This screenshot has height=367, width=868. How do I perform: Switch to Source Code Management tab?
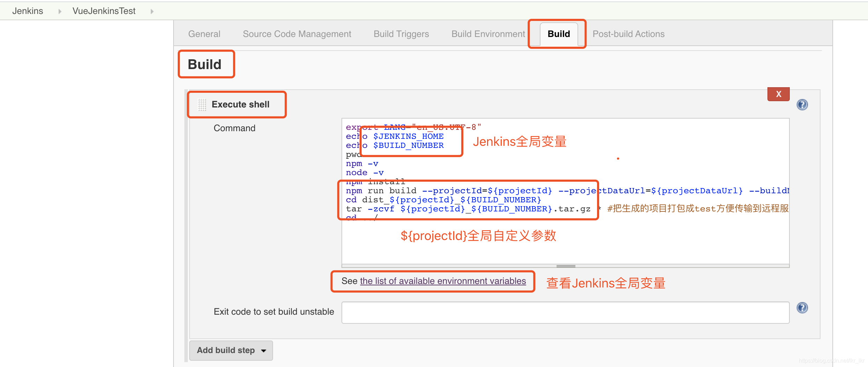click(x=297, y=34)
